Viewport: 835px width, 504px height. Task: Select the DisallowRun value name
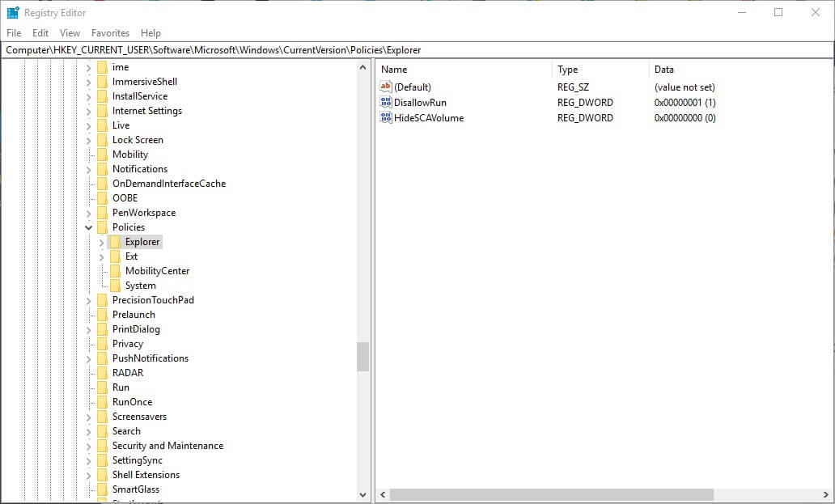point(420,102)
